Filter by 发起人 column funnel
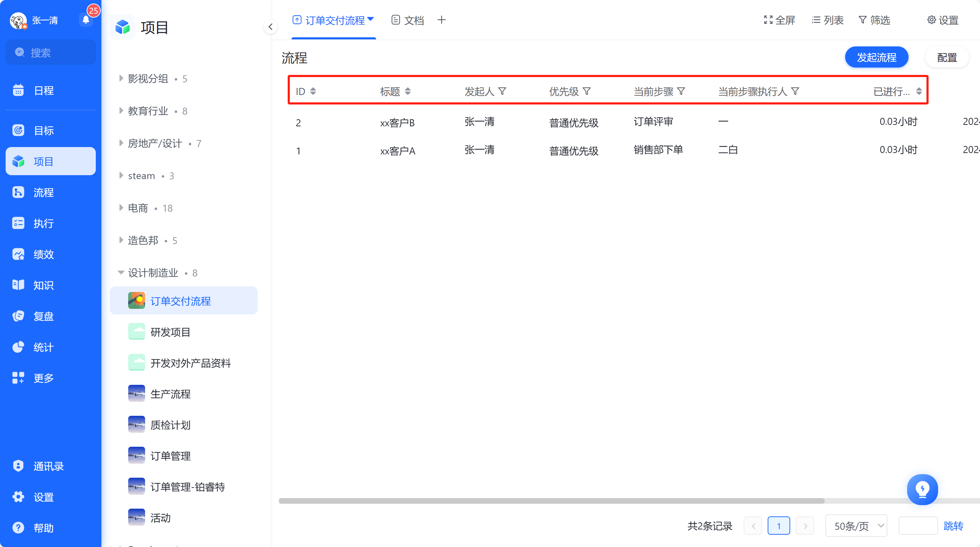 click(x=502, y=91)
